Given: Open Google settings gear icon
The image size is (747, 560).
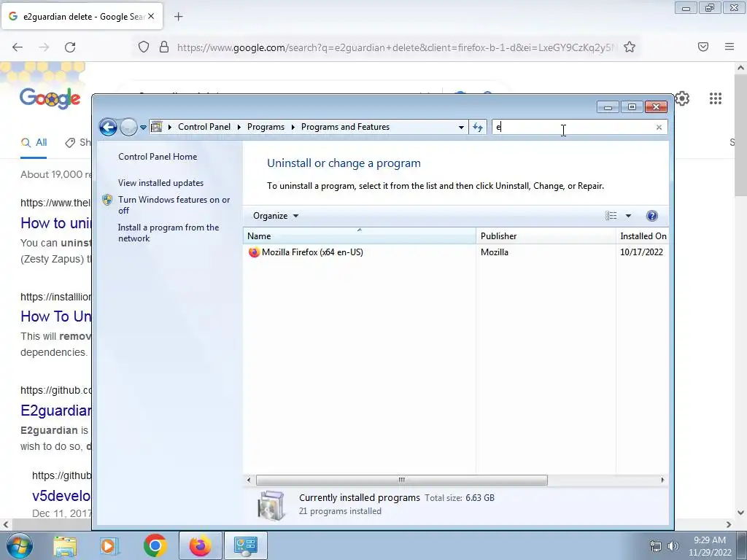Looking at the screenshot, I should click(x=682, y=98).
